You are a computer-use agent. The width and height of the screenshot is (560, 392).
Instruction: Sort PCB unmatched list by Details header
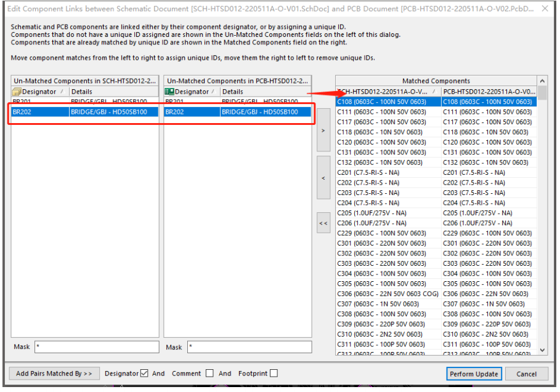265,92
